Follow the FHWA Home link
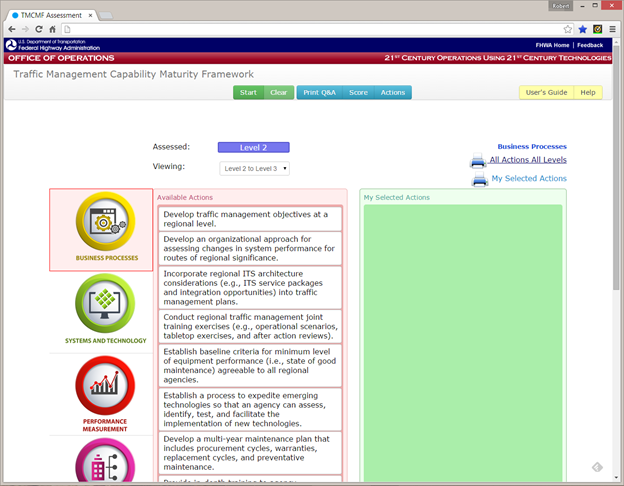This screenshot has height=486, width=624. pos(552,45)
